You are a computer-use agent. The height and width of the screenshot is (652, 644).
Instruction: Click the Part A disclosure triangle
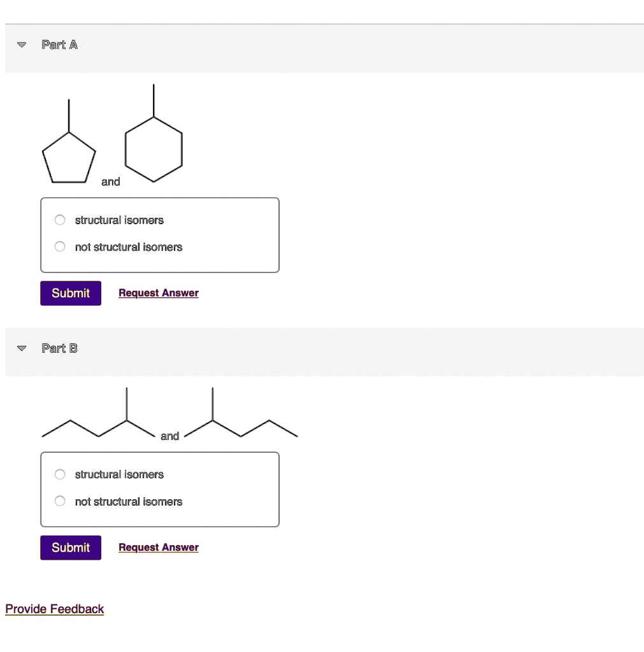[21, 45]
